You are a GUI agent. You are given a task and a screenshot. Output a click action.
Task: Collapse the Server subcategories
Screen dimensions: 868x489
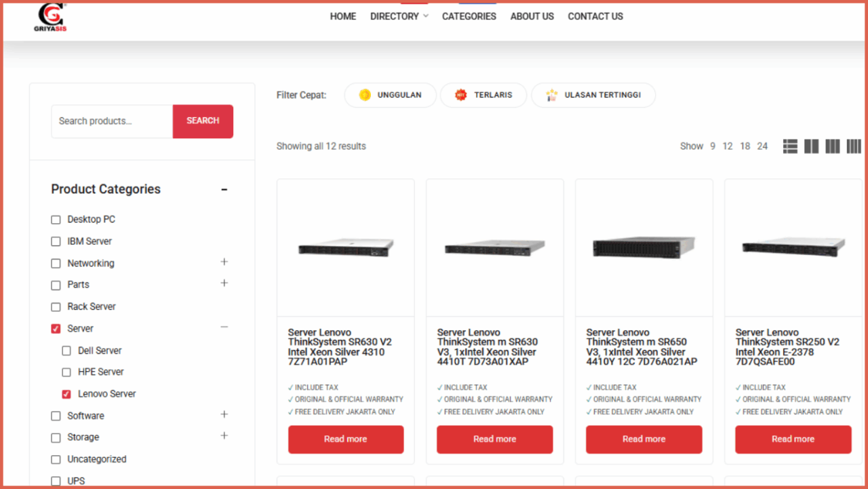coord(224,327)
